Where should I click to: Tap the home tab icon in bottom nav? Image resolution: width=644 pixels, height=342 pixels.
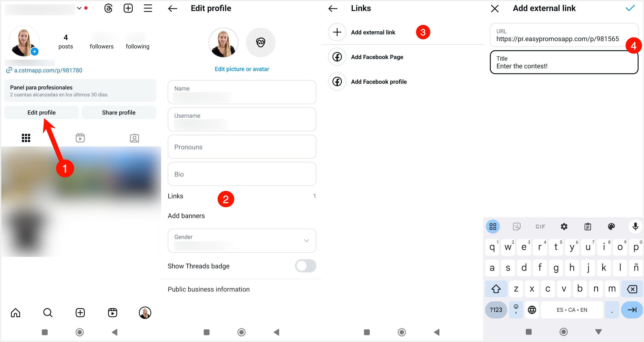pyautogui.click(x=16, y=312)
